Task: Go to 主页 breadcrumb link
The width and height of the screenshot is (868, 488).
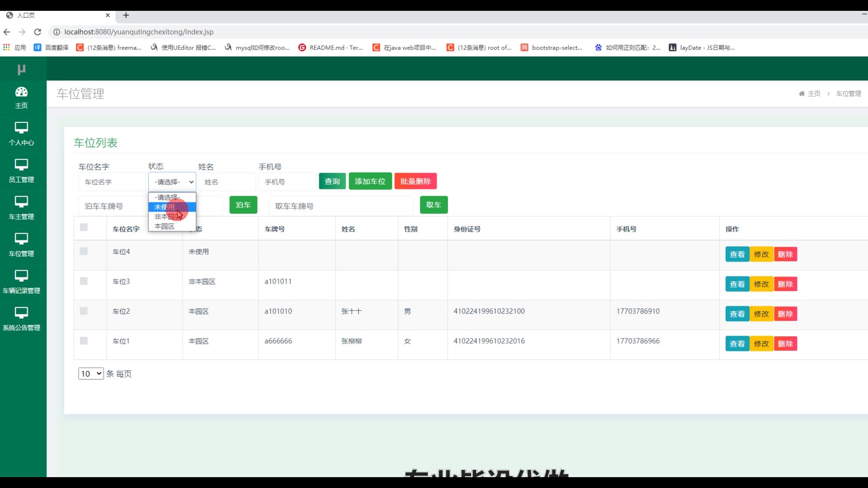Action: point(814,94)
